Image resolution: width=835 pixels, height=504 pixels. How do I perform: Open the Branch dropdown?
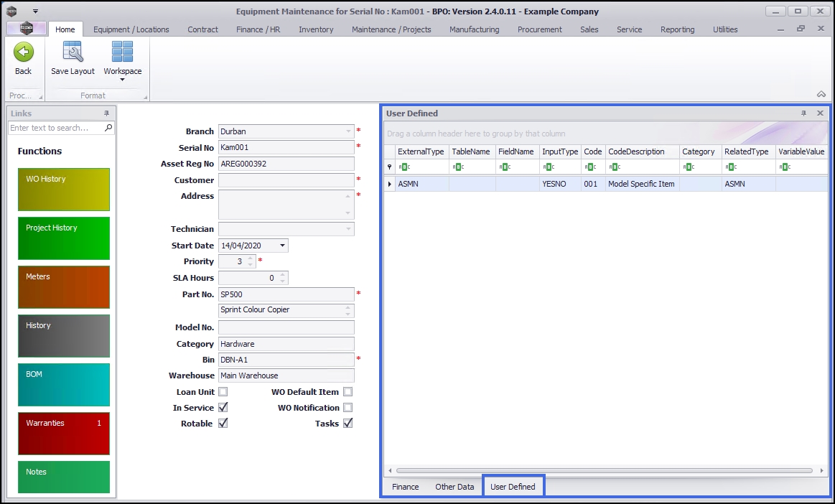point(349,131)
